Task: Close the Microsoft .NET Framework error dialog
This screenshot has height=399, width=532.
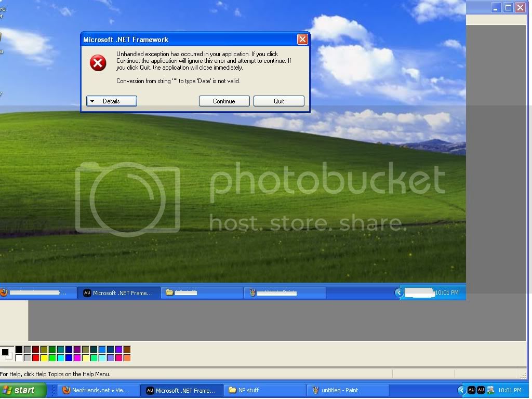Action: (302, 39)
